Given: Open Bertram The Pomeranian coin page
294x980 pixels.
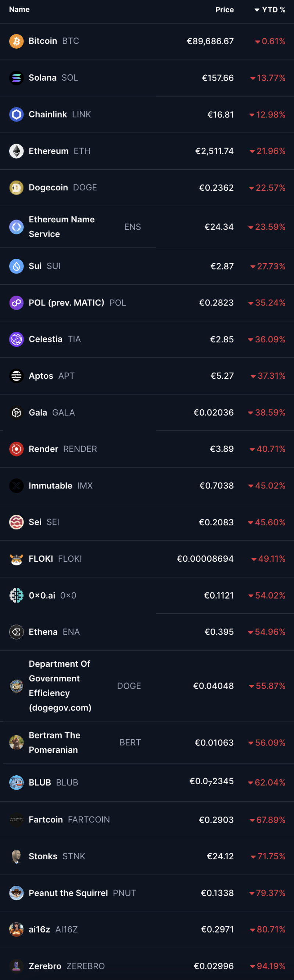Looking at the screenshot, I should click(x=55, y=742).
